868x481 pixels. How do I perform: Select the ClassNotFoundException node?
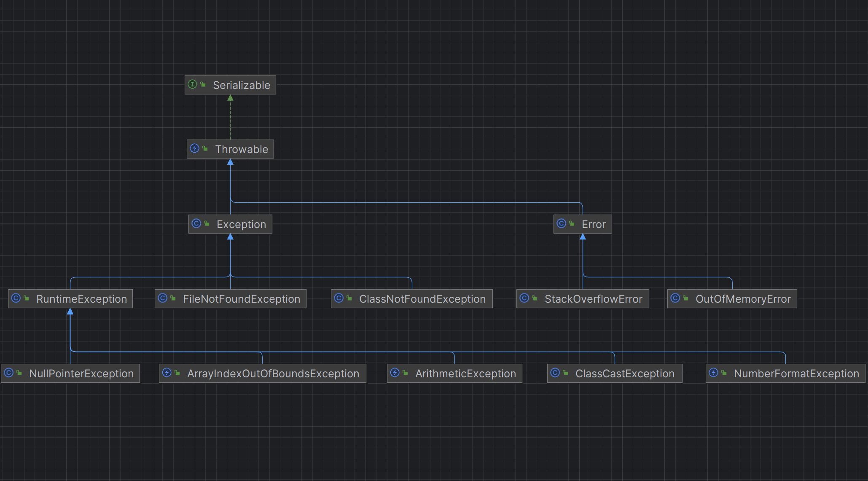tap(412, 299)
